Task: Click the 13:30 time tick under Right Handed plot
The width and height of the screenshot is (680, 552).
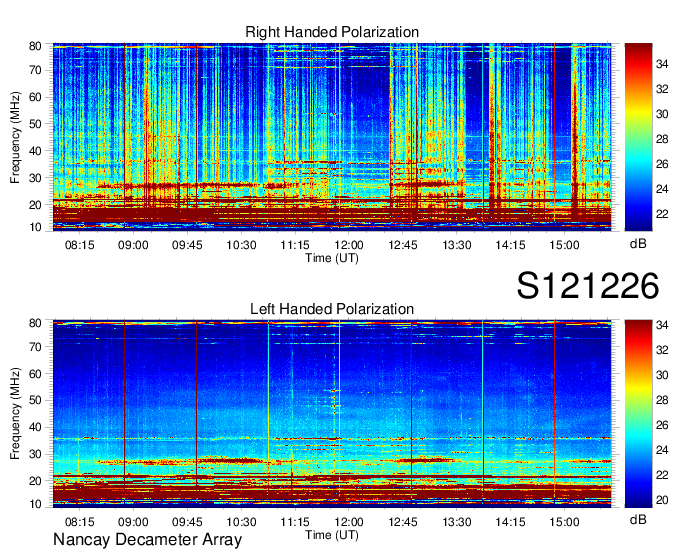Action: pyautogui.click(x=457, y=245)
